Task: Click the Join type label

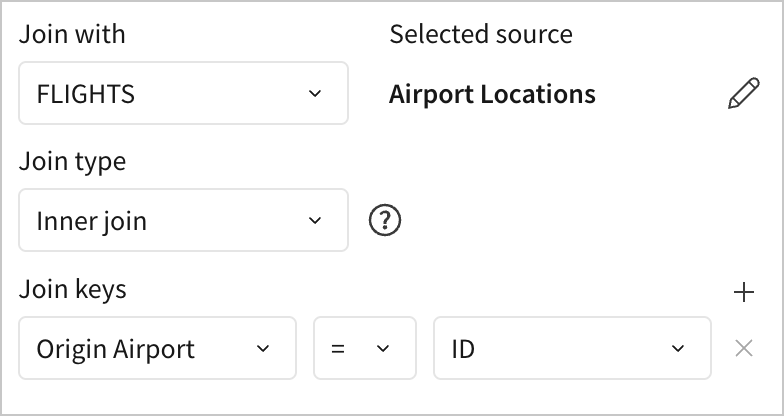Action: click(72, 161)
